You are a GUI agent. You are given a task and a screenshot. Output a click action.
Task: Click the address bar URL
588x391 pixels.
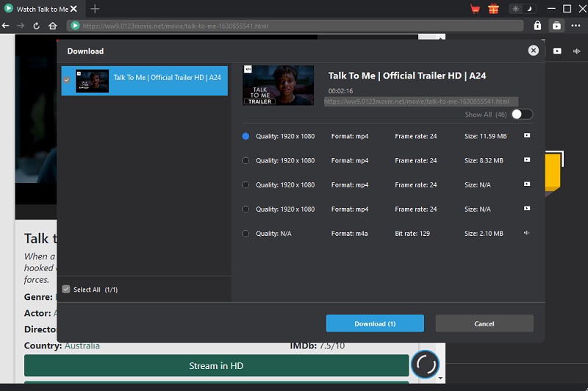pyautogui.click(x=175, y=26)
